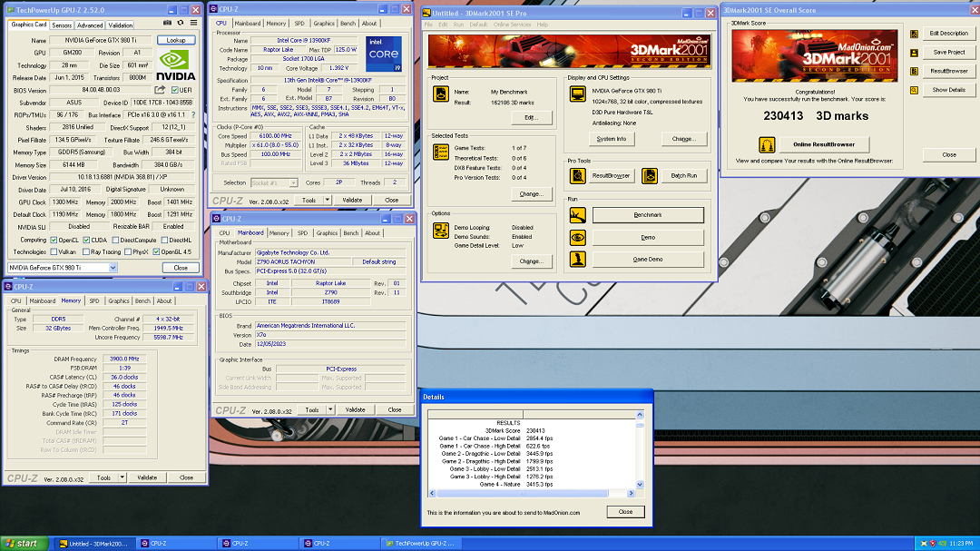980x551 pixels.
Task: Toggle DirectML checkbox
Action: pos(164,241)
